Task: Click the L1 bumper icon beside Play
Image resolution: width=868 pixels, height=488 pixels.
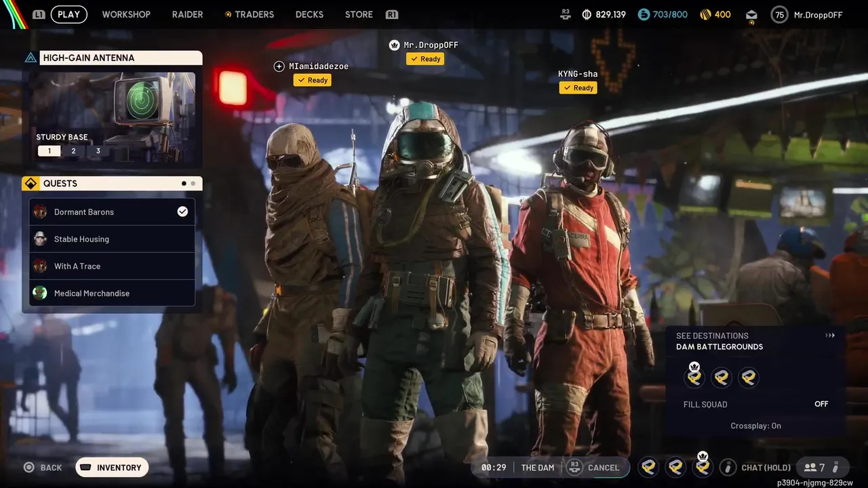Action: tap(39, 14)
